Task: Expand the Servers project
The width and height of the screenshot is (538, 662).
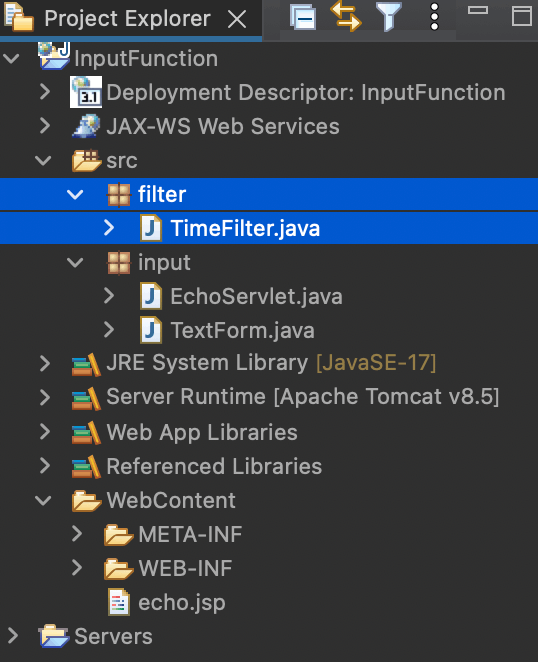Action: pos(13,636)
